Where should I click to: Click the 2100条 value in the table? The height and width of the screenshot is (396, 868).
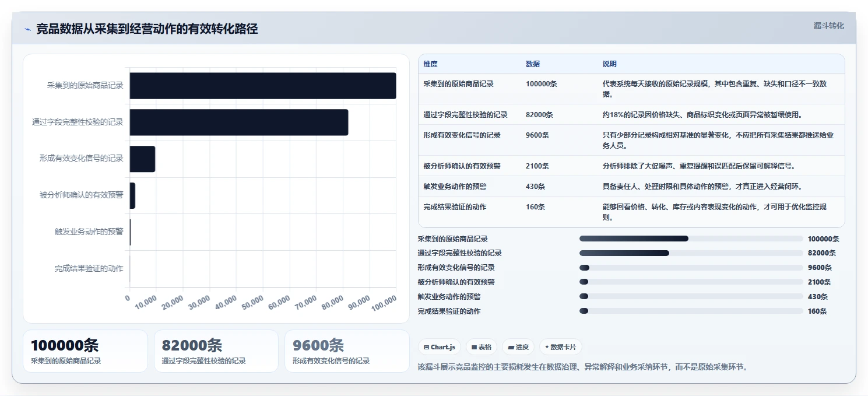click(x=537, y=166)
